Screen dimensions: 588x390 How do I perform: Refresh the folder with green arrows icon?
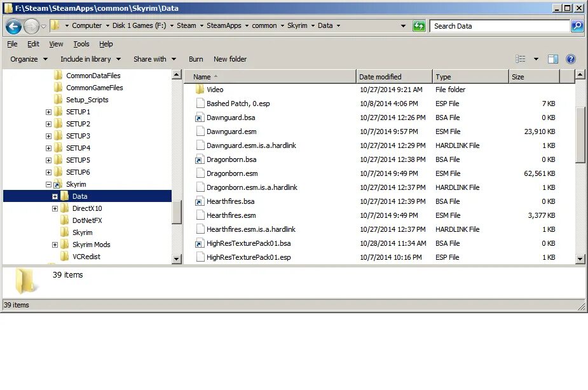point(419,26)
